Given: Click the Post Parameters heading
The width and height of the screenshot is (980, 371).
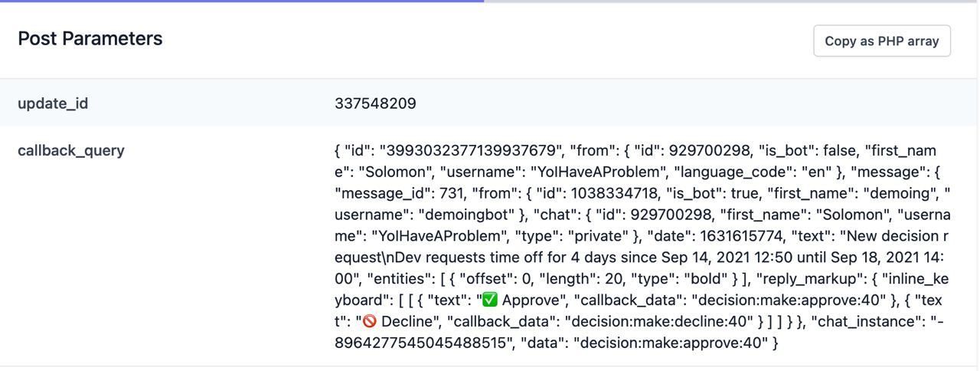Looking at the screenshot, I should [90, 39].
